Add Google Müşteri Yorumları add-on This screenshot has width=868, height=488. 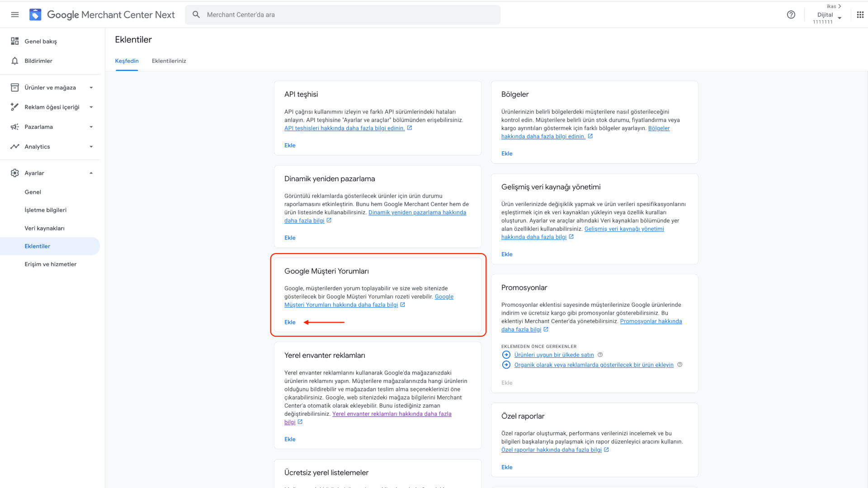pos(290,322)
